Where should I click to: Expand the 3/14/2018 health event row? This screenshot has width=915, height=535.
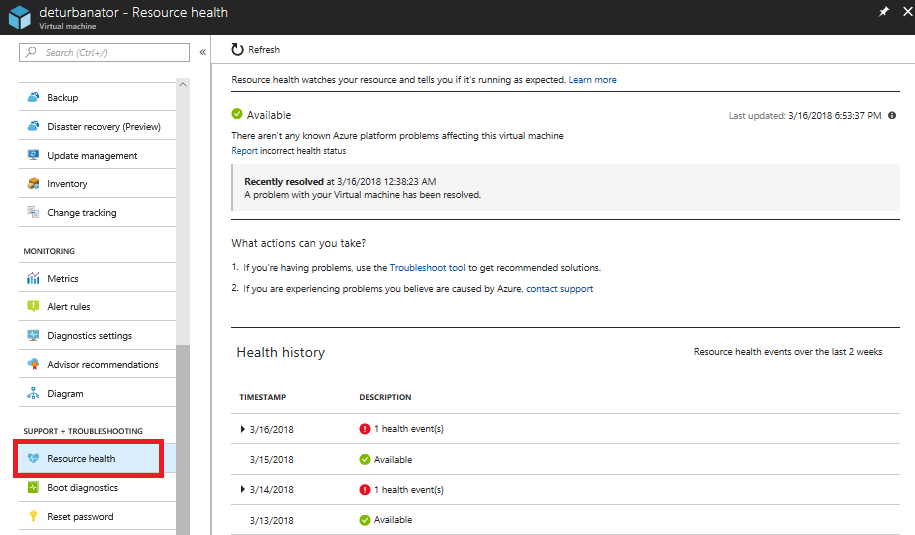tap(243, 490)
